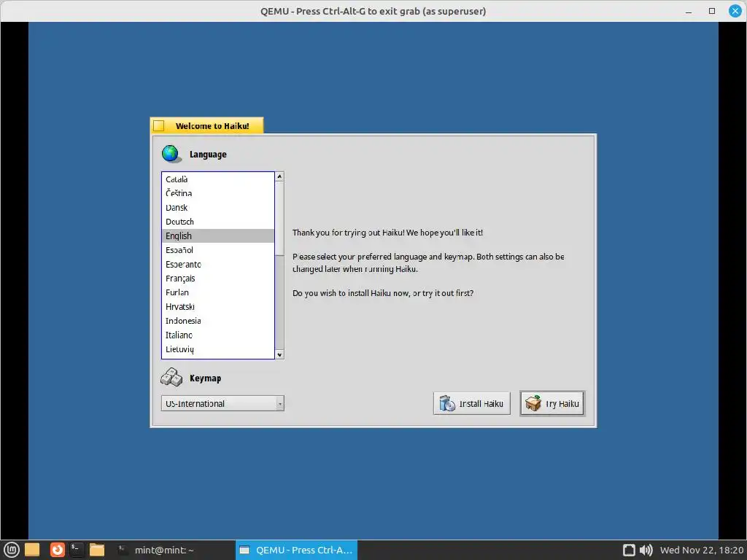This screenshot has height=560, width=747.
Task: Open the file manager launcher in taskbar
Action: pyautogui.click(x=97, y=550)
